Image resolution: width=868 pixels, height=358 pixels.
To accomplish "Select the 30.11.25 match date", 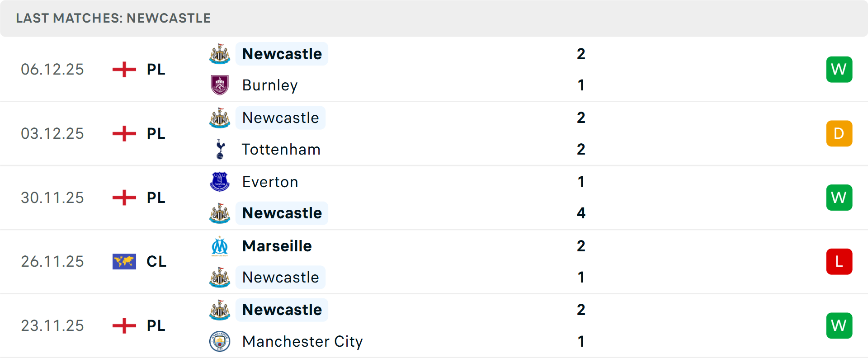I will (x=52, y=198).
